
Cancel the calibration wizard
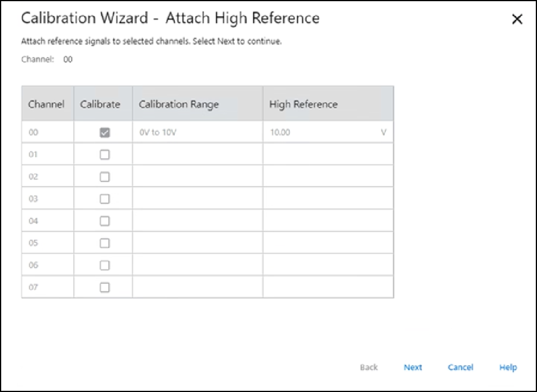[460, 367]
